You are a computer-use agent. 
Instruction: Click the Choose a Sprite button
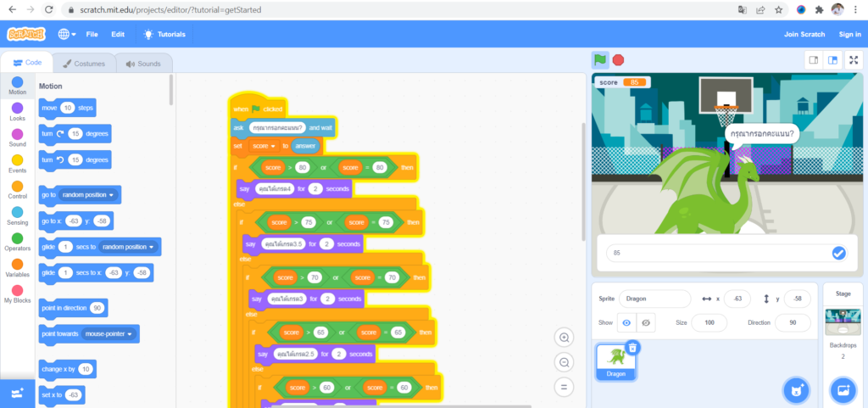click(x=795, y=390)
